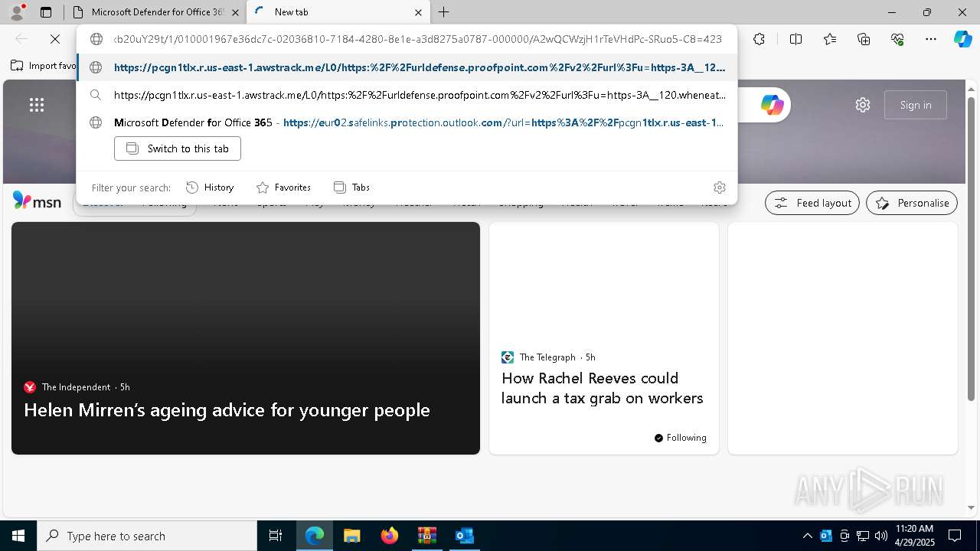
Task: Show hidden tray icons
Action: [x=807, y=536]
